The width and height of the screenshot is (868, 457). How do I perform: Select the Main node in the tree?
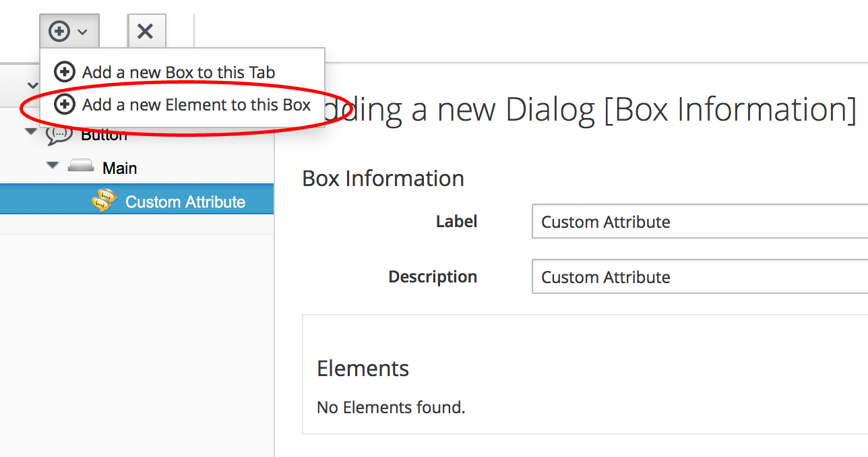tap(120, 168)
